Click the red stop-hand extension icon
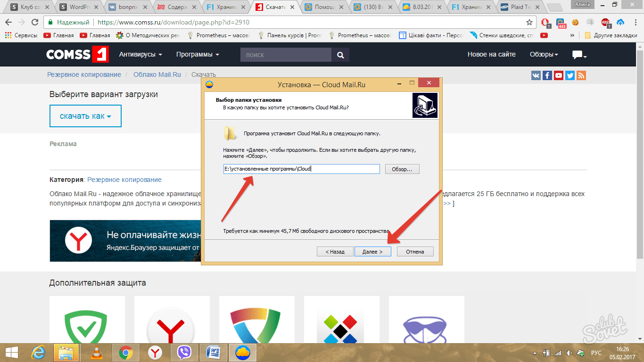644x362 pixels. [x=545, y=22]
